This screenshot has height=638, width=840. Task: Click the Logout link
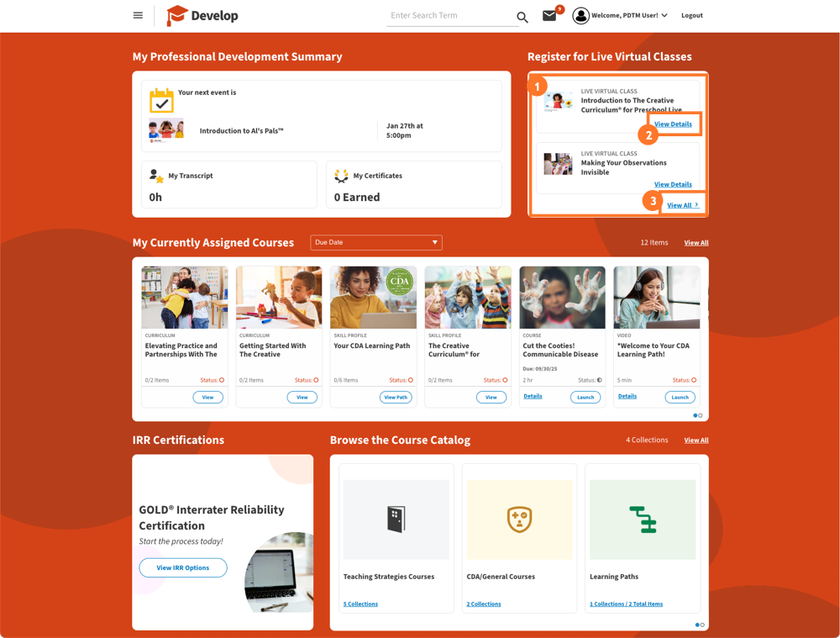691,15
